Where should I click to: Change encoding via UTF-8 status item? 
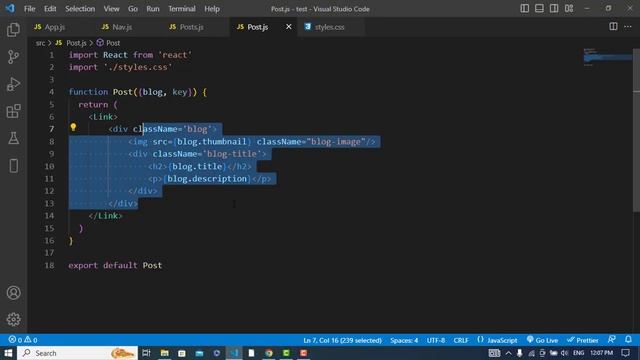[x=436, y=340]
